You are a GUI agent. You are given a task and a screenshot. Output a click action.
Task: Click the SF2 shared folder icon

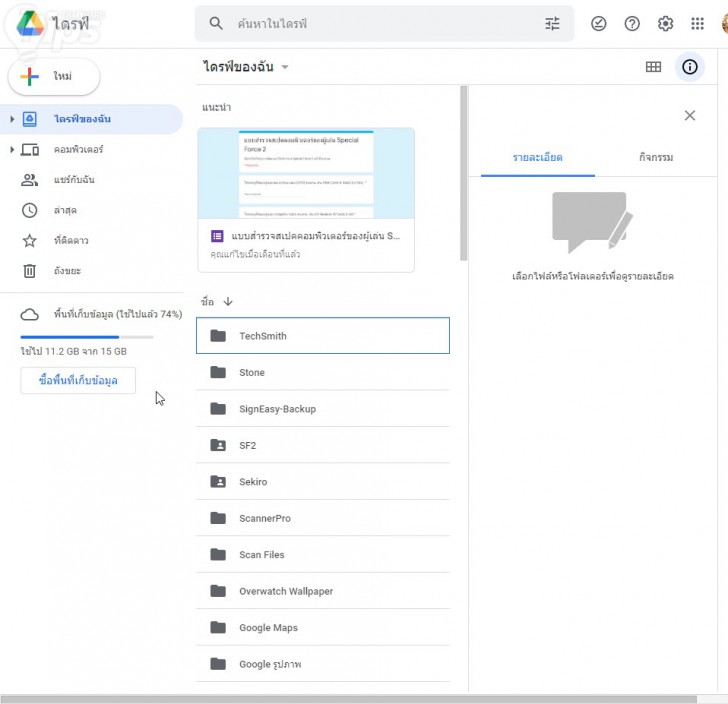pyautogui.click(x=218, y=445)
